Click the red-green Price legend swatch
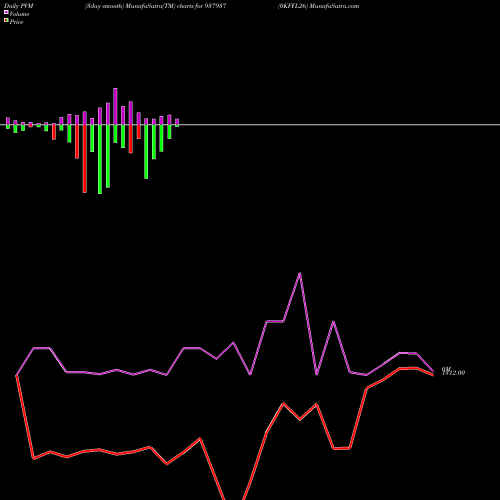This screenshot has height=500, width=500. point(6,21)
